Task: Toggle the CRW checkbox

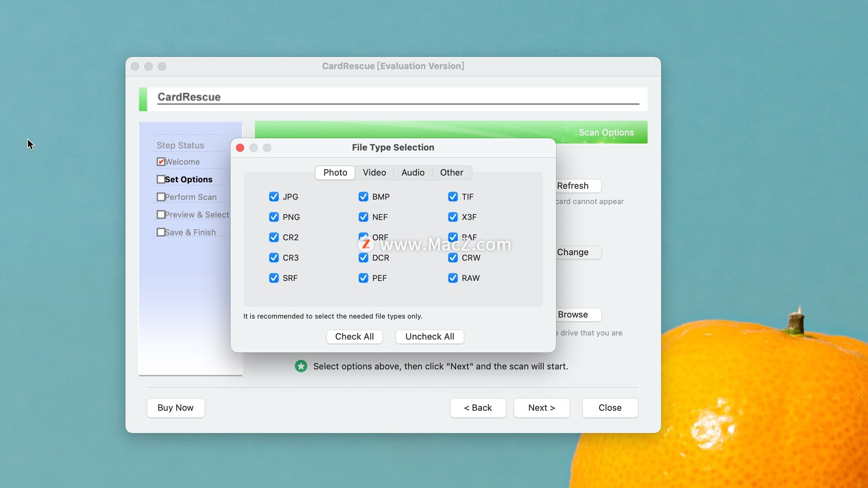Action: pos(453,258)
